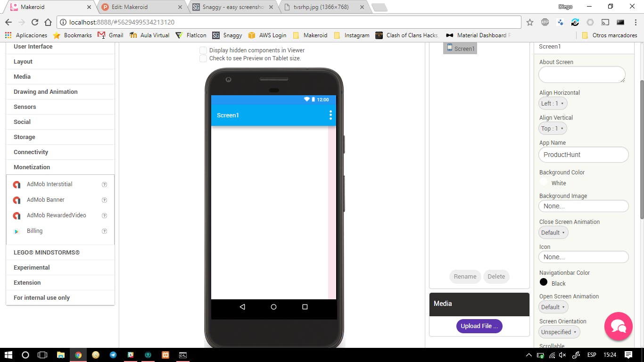Expand the Extension palette section
Image resolution: width=644 pixels, height=362 pixels.
[x=60, y=283]
